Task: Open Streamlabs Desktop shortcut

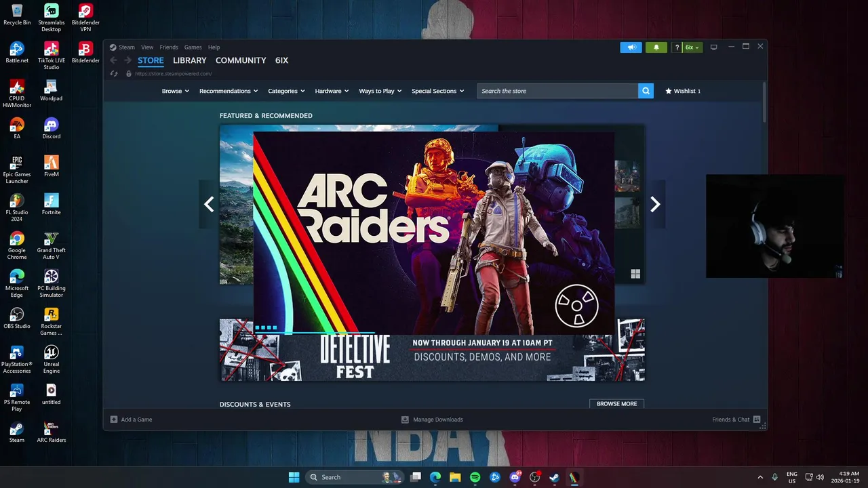Action: pos(51,18)
